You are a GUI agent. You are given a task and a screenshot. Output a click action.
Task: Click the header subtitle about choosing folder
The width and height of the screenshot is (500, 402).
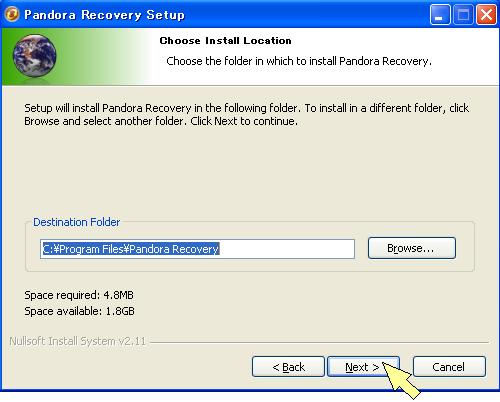(299, 61)
